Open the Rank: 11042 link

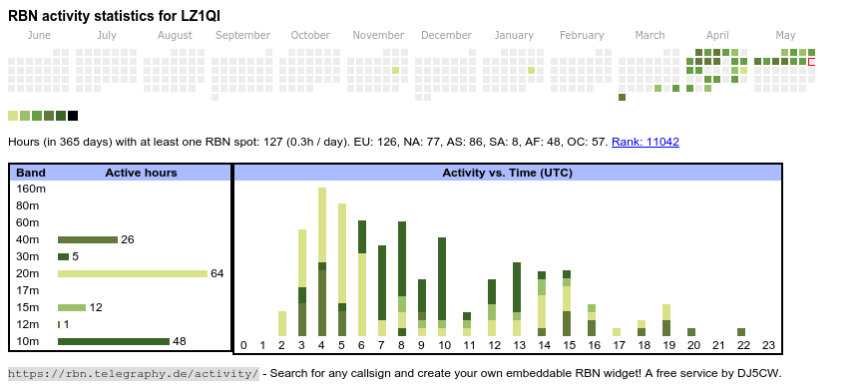645,142
